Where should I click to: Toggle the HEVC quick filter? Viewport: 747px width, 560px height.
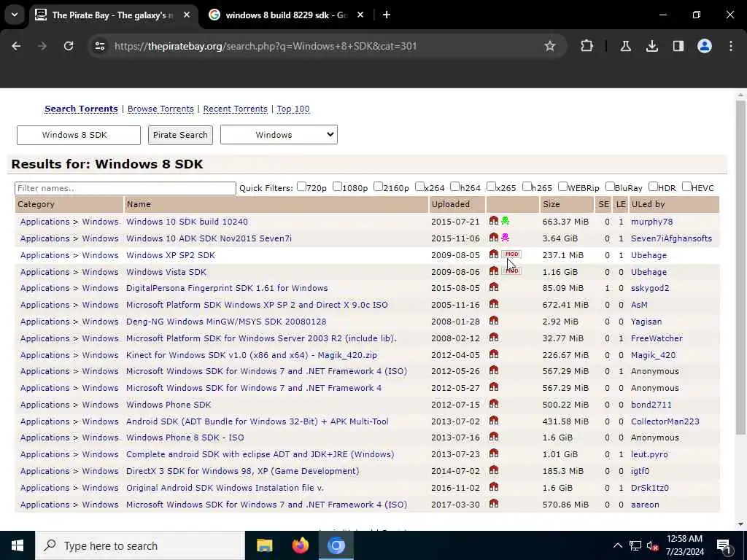click(x=686, y=186)
